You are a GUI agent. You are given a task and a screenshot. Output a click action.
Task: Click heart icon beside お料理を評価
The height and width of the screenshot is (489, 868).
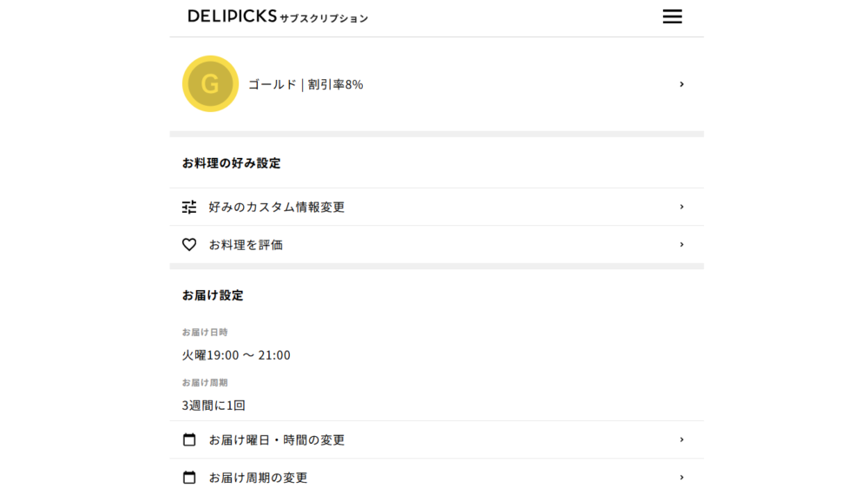pos(189,244)
